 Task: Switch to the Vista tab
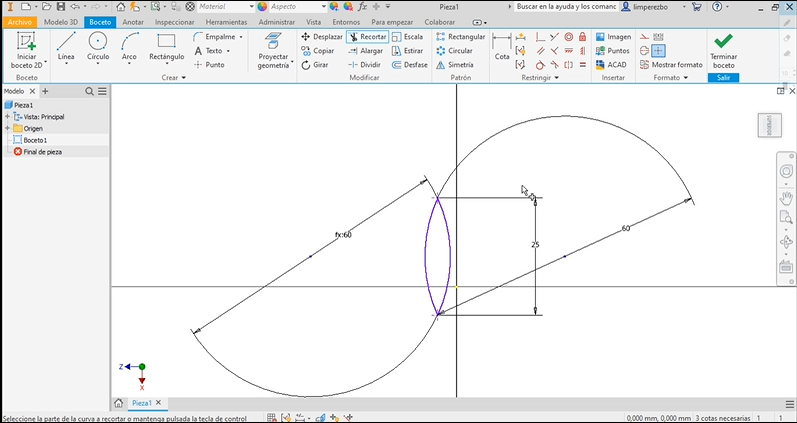pos(314,22)
